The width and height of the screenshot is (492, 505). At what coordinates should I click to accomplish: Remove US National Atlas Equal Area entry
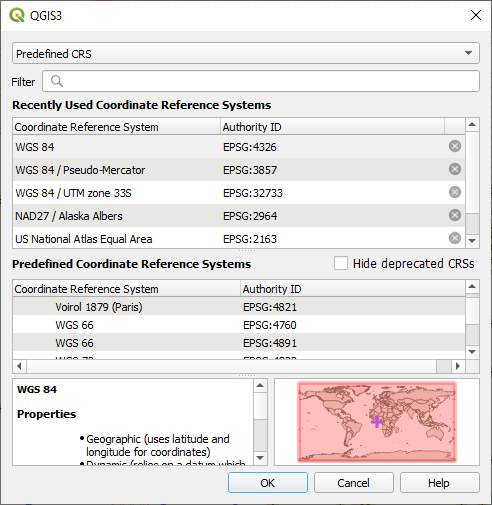pos(455,238)
